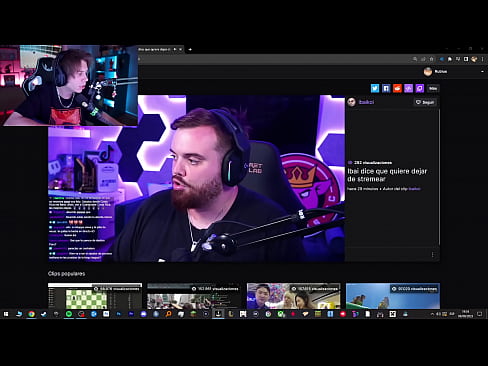The image size is (488, 366).
Task: Click the main Ibai clip video player
Action: click(197, 178)
